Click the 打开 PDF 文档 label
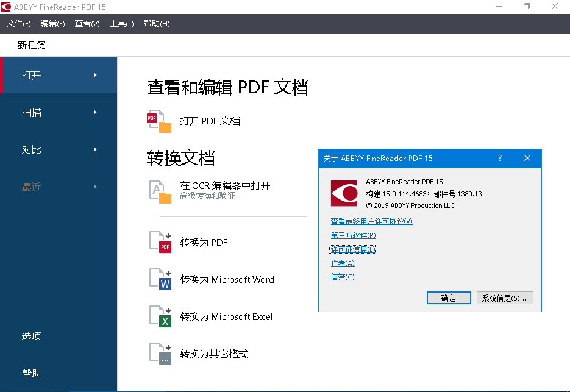The width and height of the screenshot is (570, 392). [x=210, y=121]
